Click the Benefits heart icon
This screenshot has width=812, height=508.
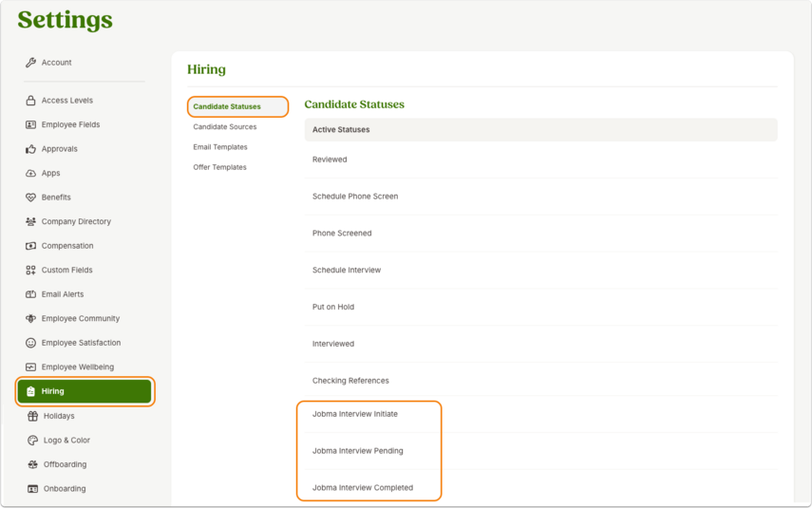point(30,198)
